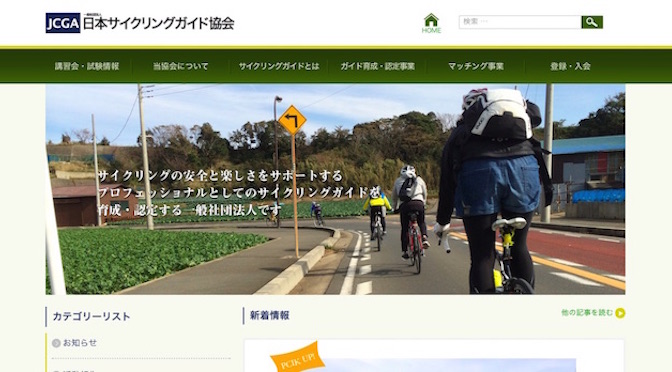
Task: Click the カテゴリーリスト heading
Action: pos(91,317)
